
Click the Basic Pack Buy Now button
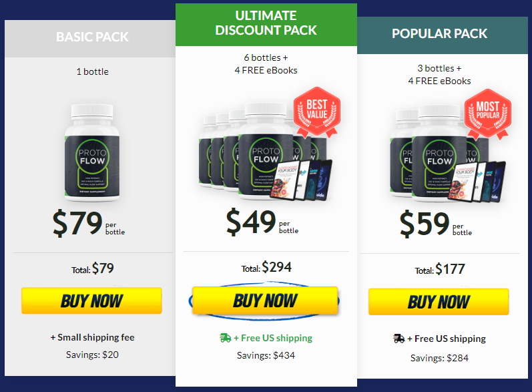(x=91, y=301)
